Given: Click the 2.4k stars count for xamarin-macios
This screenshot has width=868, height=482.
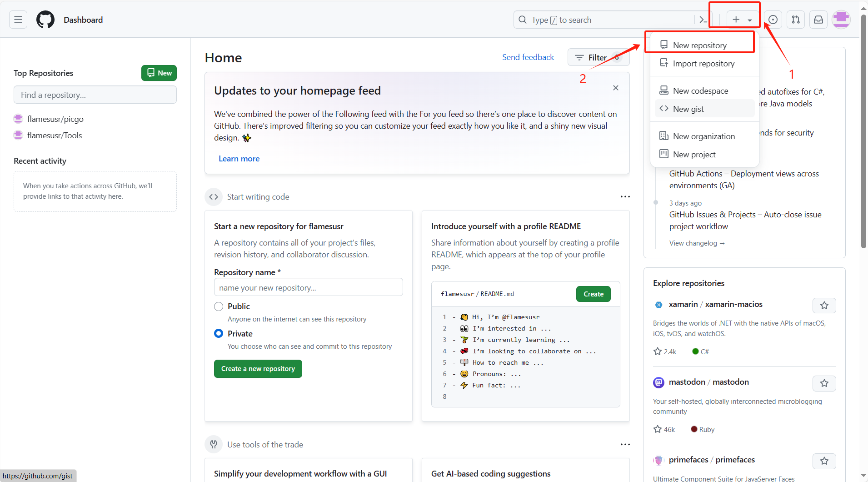Looking at the screenshot, I should pyautogui.click(x=665, y=351).
